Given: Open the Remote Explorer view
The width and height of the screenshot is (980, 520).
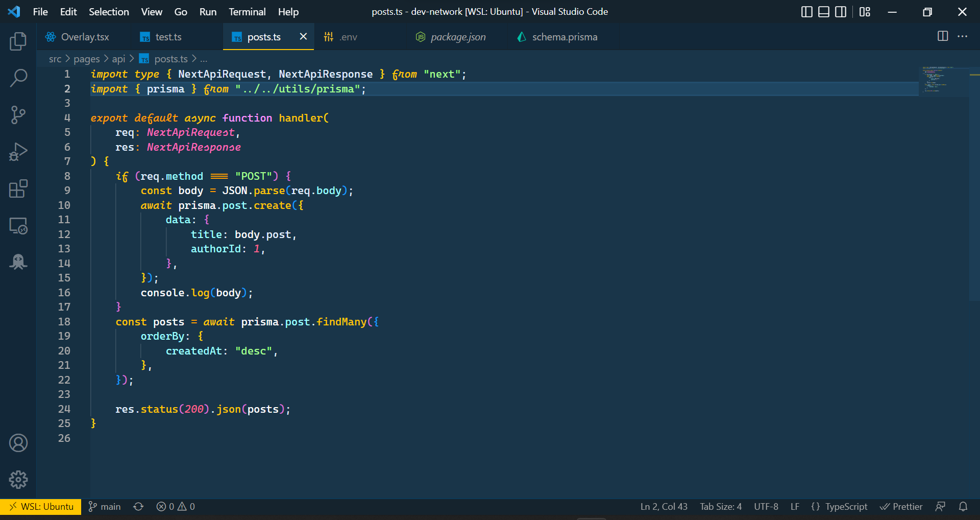Looking at the screenshot, I should [18, 225].
